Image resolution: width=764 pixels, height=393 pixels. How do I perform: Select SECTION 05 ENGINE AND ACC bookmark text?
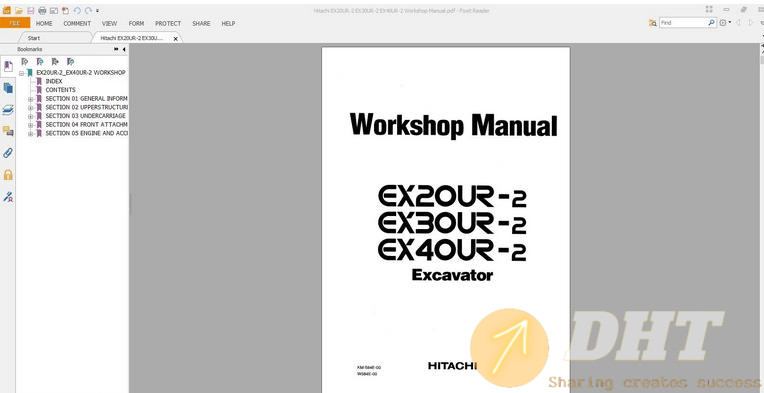pos(86,133)
